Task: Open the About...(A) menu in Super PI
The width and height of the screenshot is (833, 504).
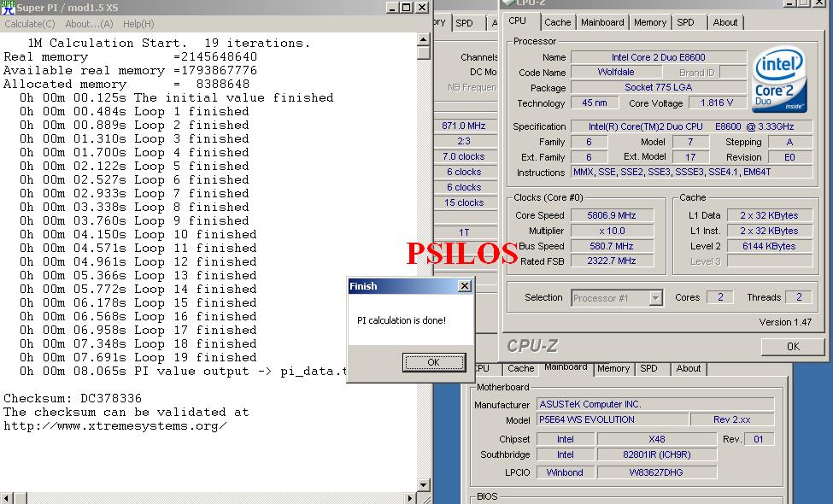Action: click(x=89, y=24)
